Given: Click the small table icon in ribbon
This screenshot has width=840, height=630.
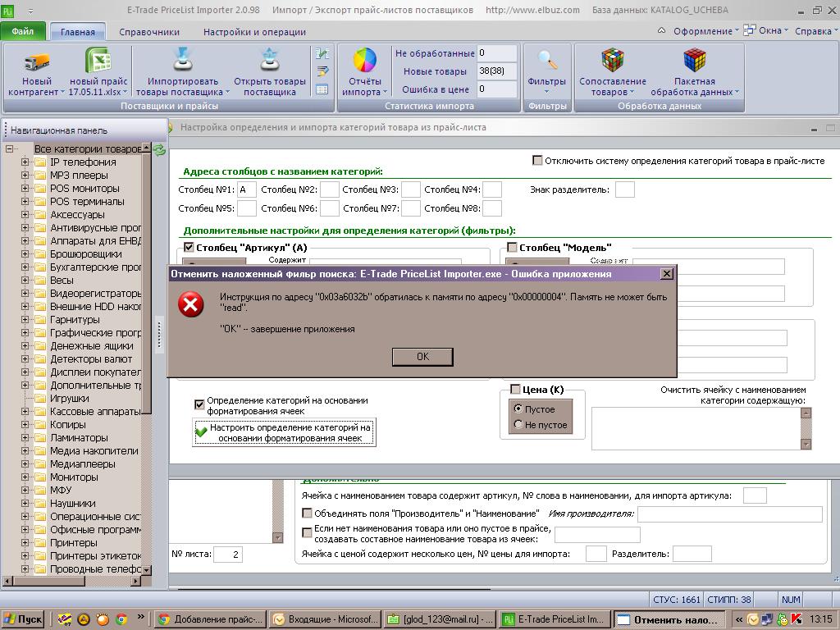Looking at the screenshot, I should pyautogui.click(x=322, y=89).
